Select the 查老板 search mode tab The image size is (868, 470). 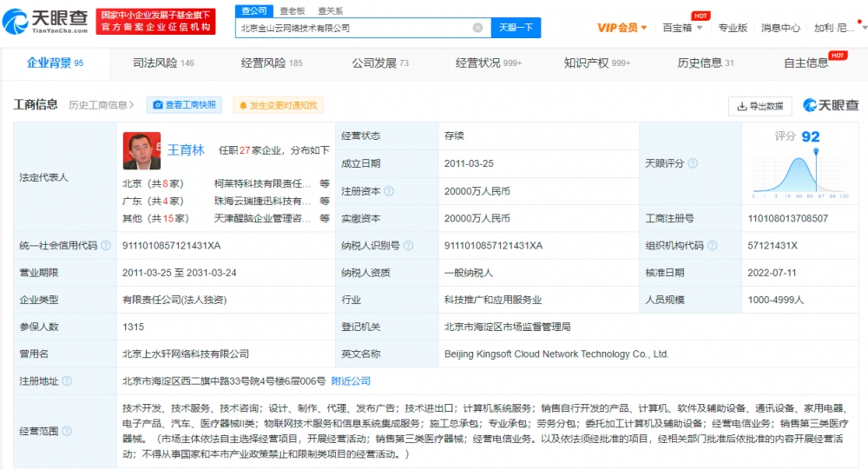point(292,10)
